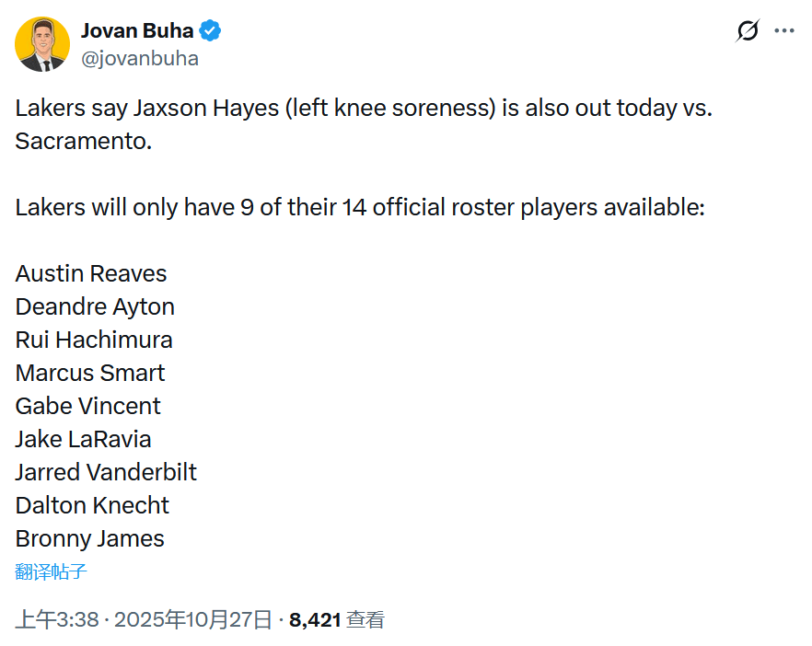Click the blue verified checkmark badge

pos(211,30)
